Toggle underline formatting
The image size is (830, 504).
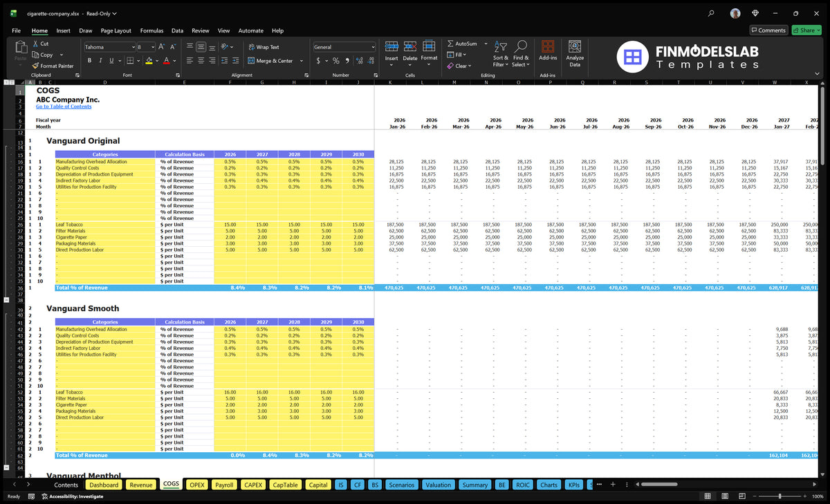[x=112, y=61]
